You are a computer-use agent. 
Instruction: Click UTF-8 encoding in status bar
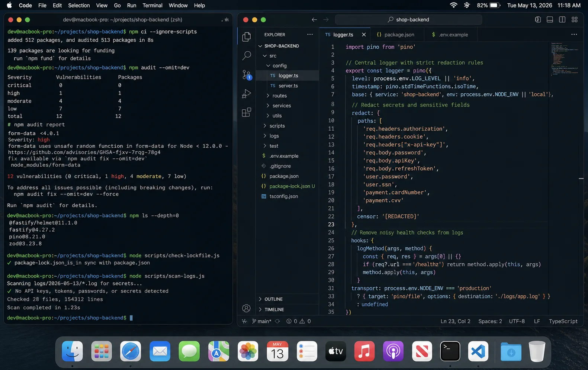click(517, 321)
